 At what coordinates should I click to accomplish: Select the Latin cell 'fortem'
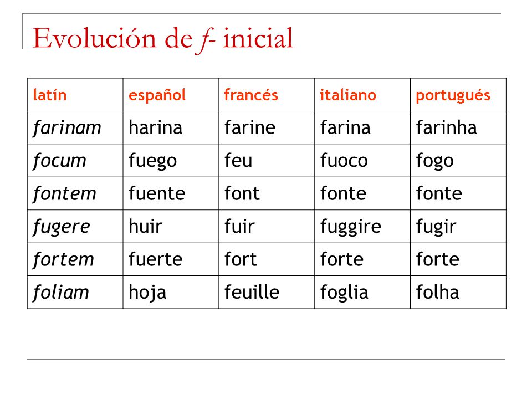75,259
